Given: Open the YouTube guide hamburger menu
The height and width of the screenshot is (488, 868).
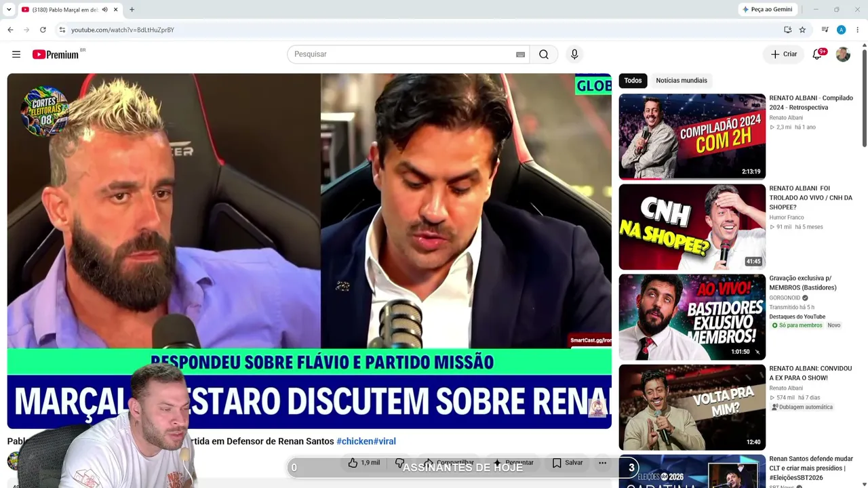Looking at the screenshot, I should 16,54.
